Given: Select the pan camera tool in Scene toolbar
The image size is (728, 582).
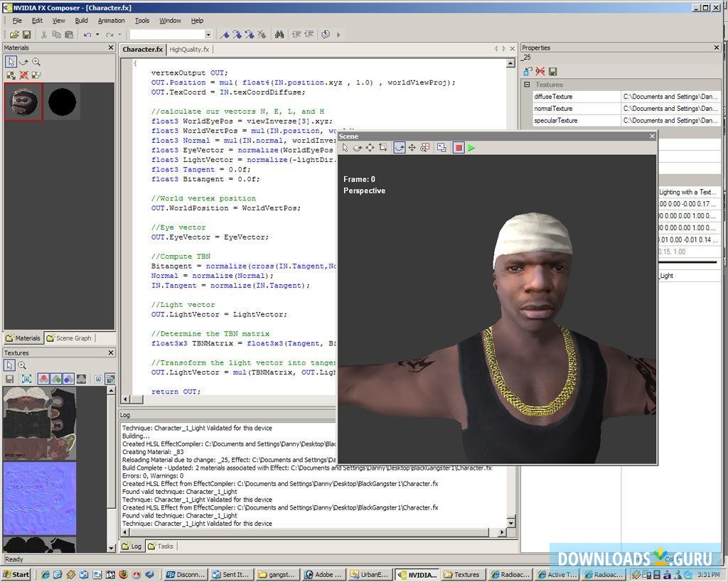Looking at the screenshot, I should point(412,148).
